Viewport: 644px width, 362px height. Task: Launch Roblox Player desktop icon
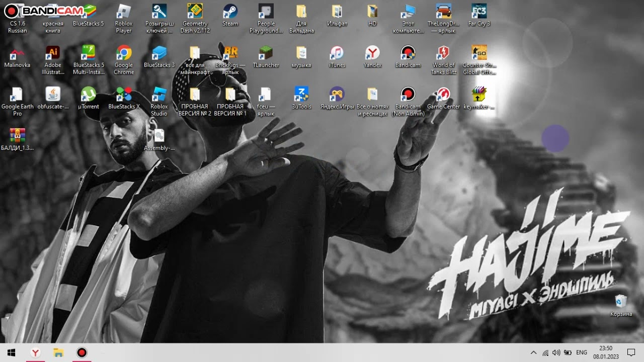click(124, 19)
